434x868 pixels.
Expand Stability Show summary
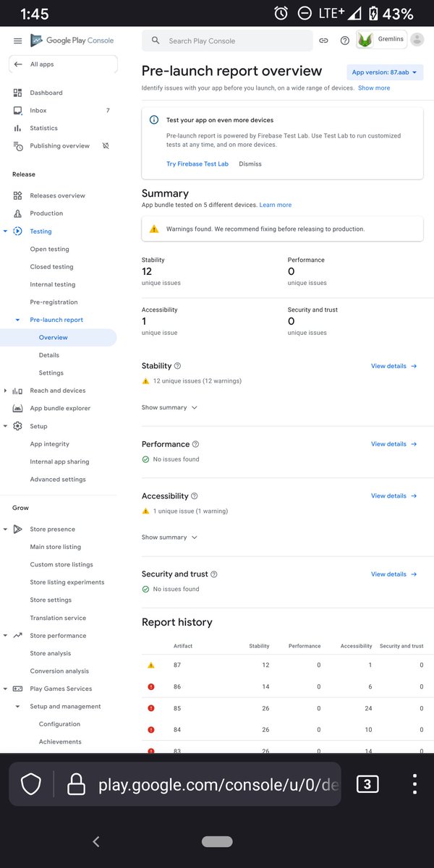(169, 408)
